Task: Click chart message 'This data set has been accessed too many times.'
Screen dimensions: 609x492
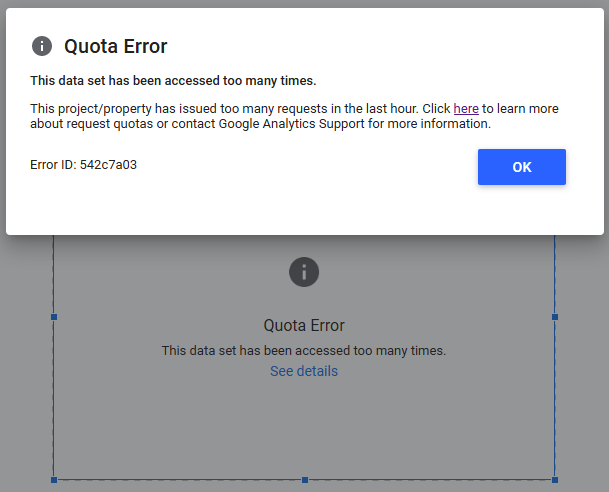Action: pos(304,351)
